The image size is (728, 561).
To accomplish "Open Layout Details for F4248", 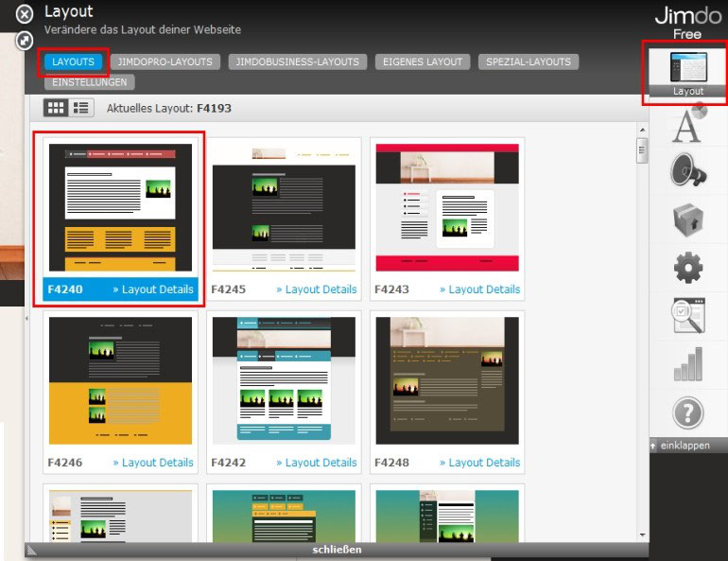I will pyautogui.click(x=480, y=463).
